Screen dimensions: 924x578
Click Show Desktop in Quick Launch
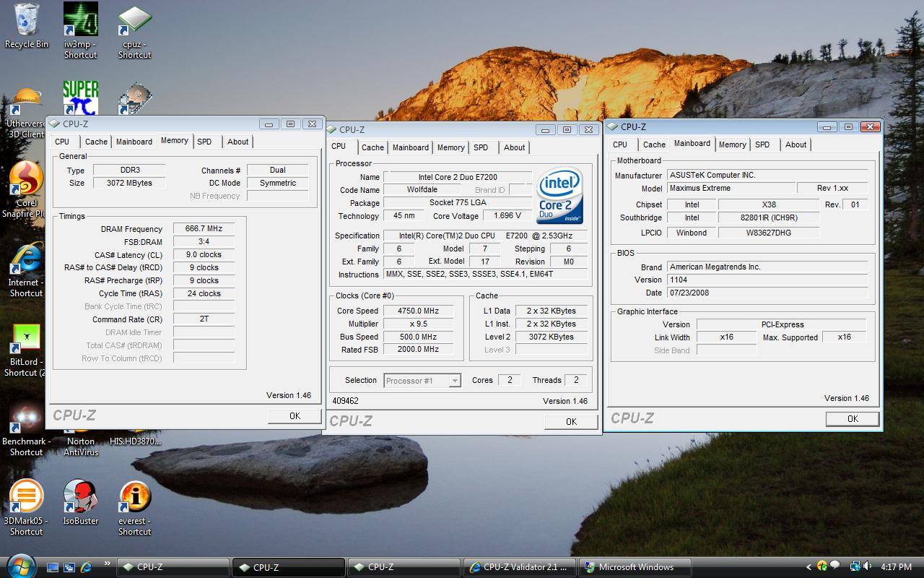tap(53, 567)
